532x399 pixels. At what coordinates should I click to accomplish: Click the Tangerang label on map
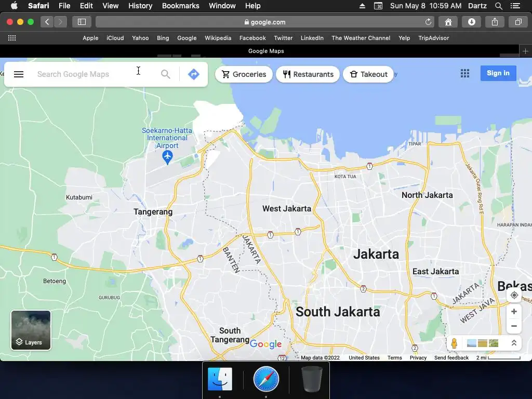[153, 212]
